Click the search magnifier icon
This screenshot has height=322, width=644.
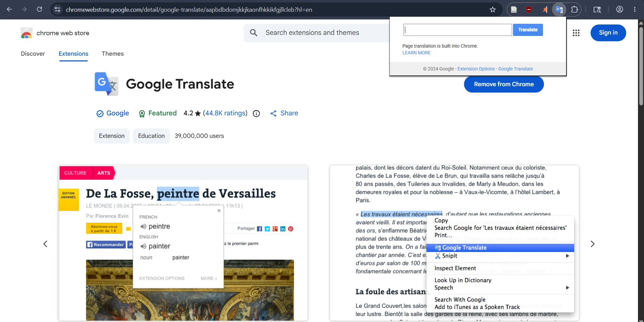click(254, 33)
